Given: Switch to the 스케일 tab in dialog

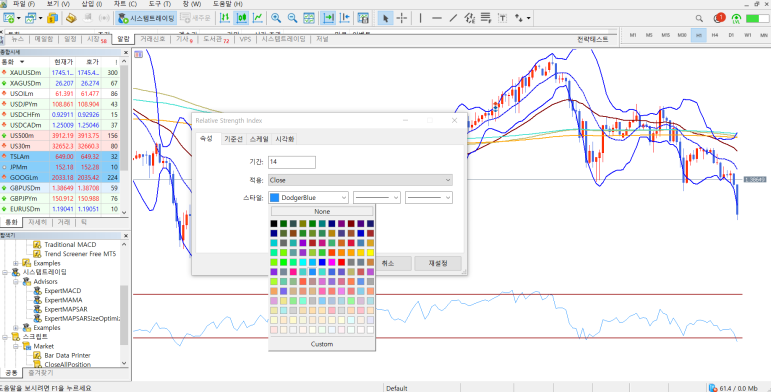Looking at the screenshot, I should click(x=259, y=139).
